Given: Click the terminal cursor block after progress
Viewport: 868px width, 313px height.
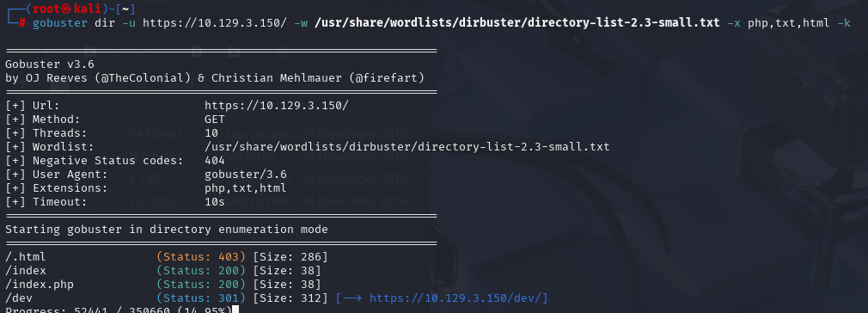Looking at the screenshot, I should click(x=235, y=310).
